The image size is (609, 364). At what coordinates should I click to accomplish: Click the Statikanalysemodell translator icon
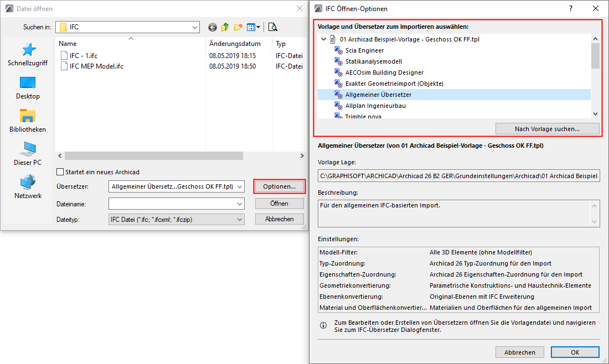coord(338,61)
